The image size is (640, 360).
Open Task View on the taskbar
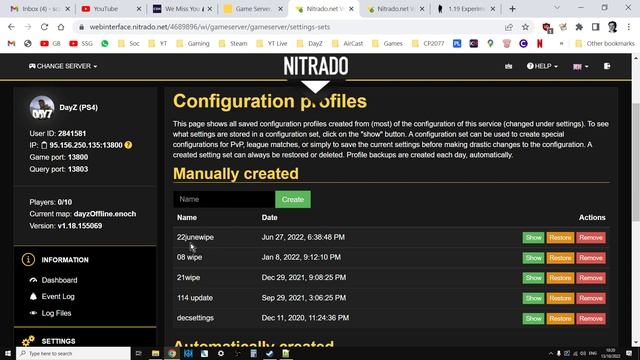coord(139,353)
